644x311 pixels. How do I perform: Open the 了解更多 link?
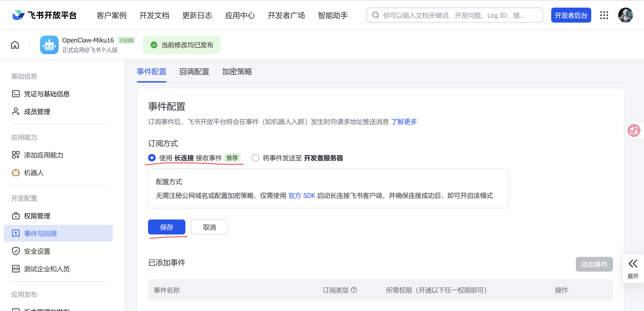coord(404,122)
